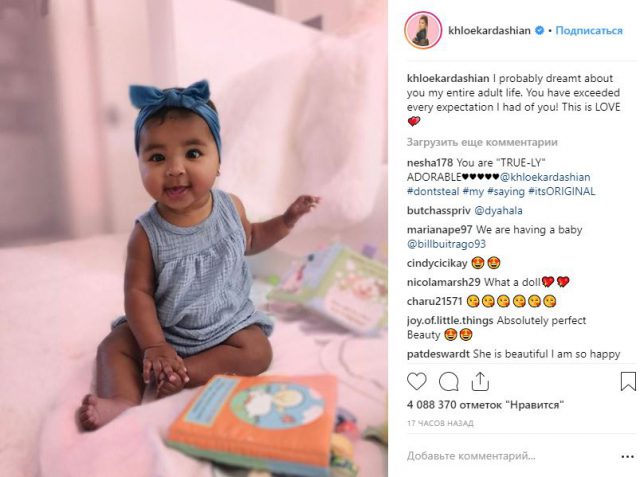Screen dimensions: 640x477
Task: Save the post with the bookmark icon
Action: point(628,382)
